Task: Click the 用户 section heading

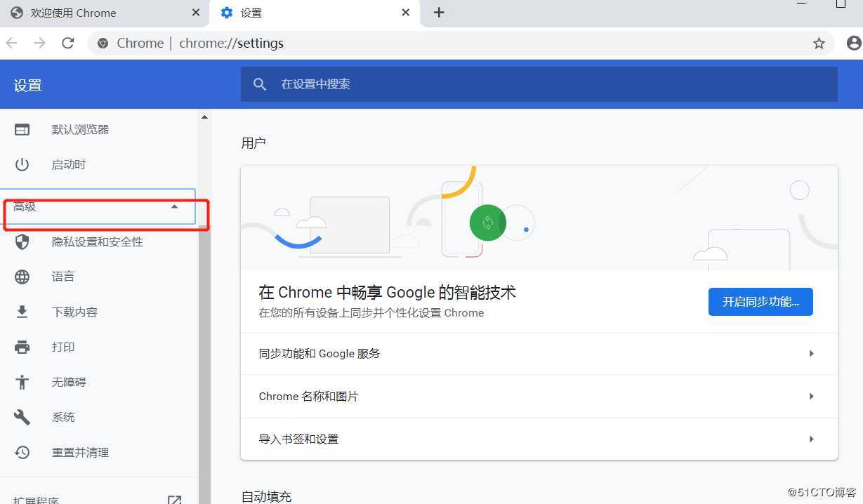Action: 253,143
